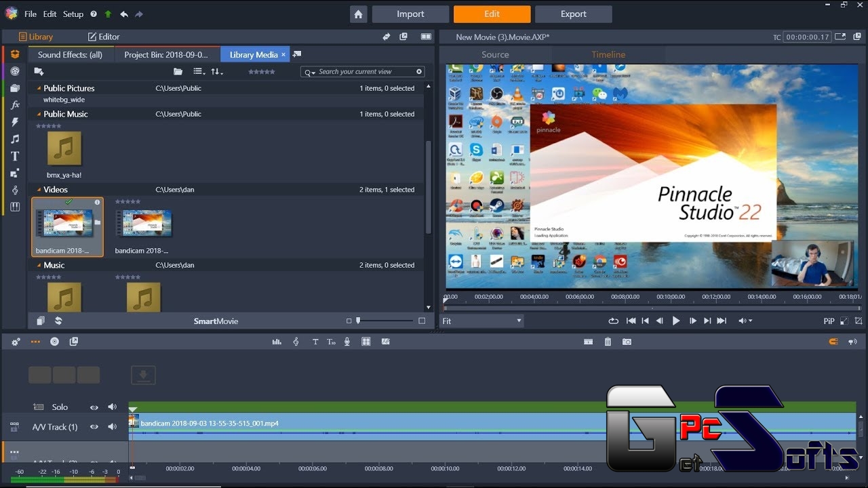Redo the last undone action

[x=139, y=14]
